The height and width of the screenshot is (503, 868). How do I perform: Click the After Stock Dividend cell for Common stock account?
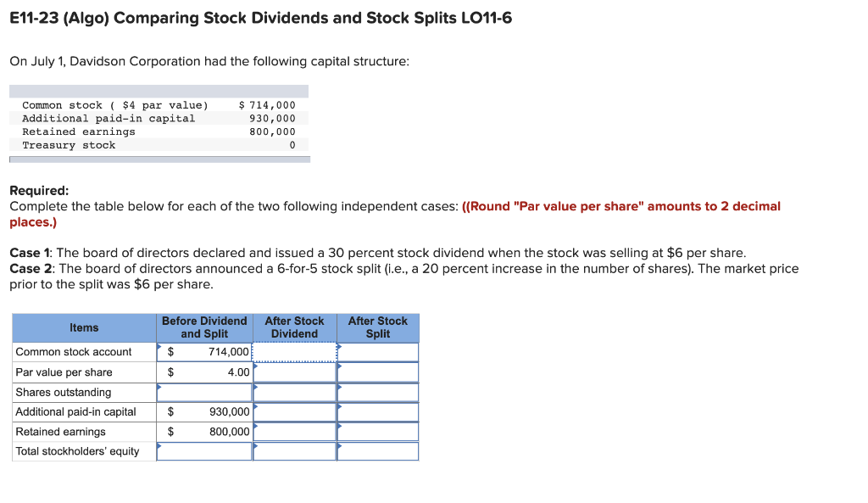click(294, 352)
